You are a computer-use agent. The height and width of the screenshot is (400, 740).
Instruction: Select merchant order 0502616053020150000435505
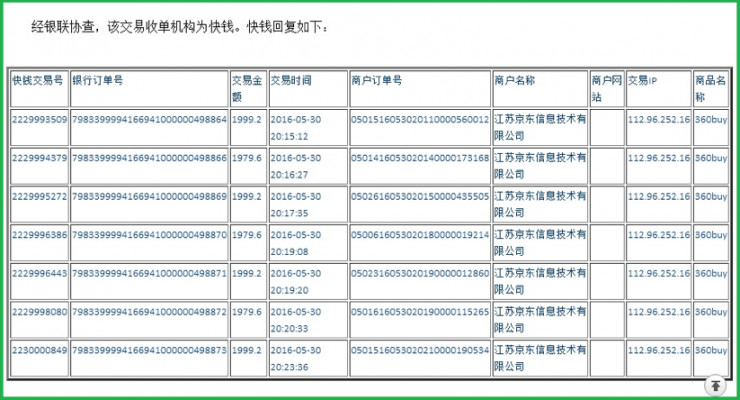(420, 197)
